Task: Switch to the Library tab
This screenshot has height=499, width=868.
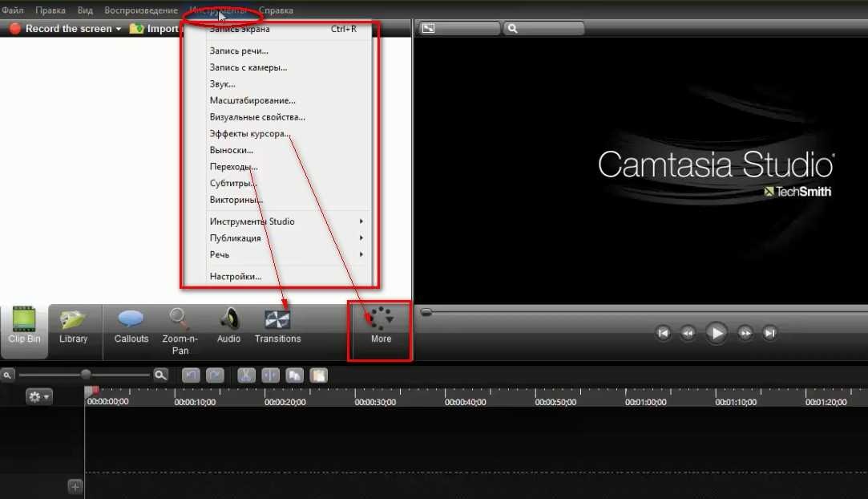Action: click(73, 326)
